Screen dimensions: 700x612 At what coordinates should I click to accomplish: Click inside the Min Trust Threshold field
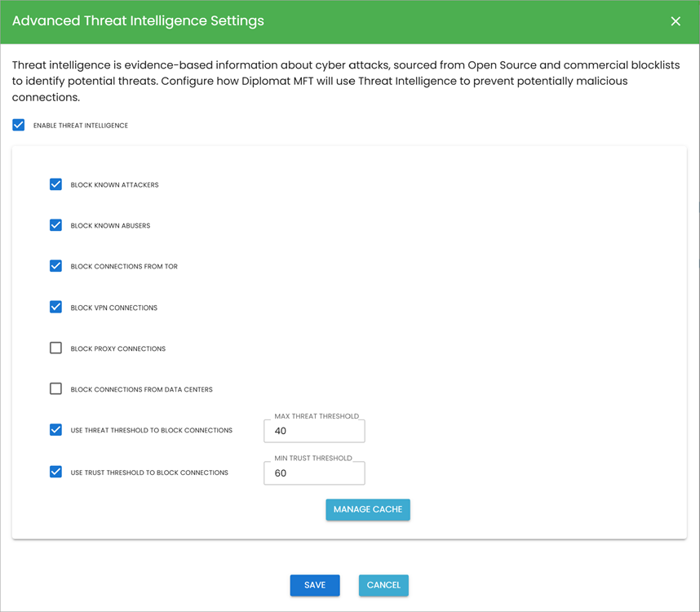pos(314,473)
